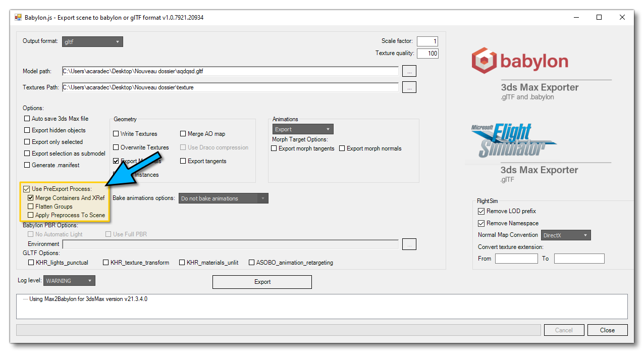The image size is (644, 353).
Task: Open the Environment file browse button
Action: click(x=409, y=244)
